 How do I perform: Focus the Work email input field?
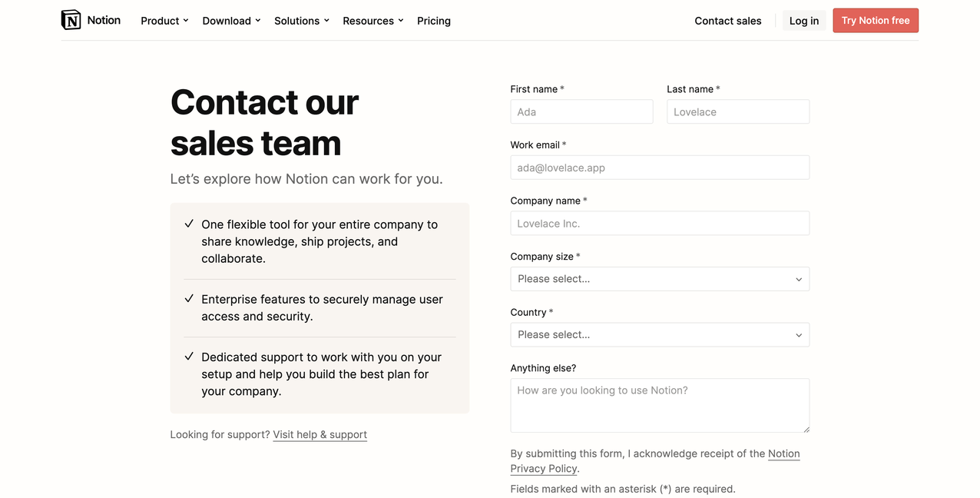click(660, 168)
